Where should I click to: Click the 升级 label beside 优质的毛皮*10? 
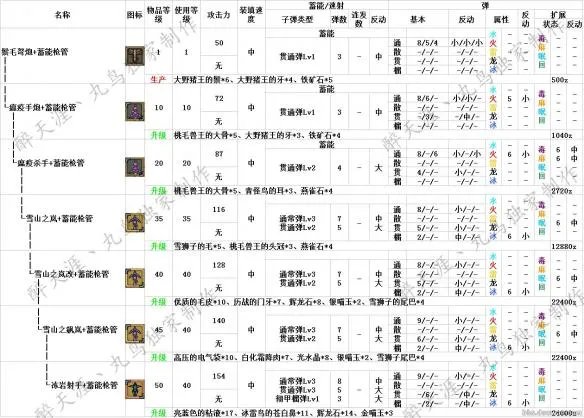click(158, 302)
